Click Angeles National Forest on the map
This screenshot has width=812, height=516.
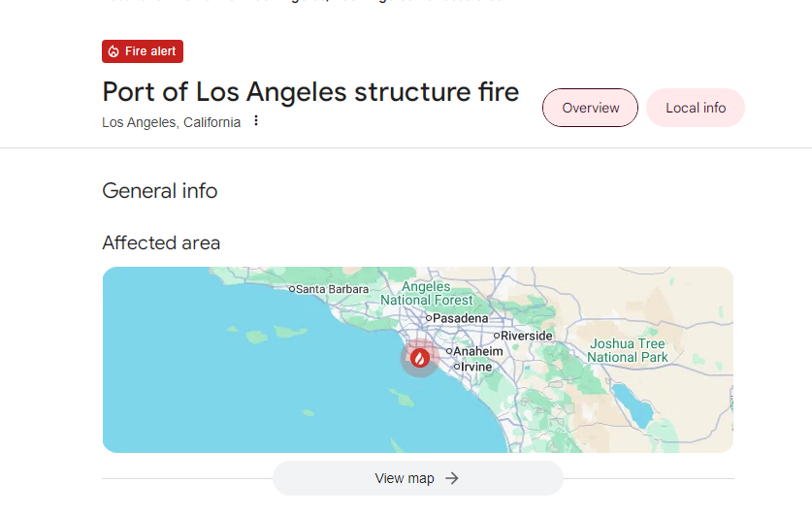pyautogui.click(x=426, y=293)
